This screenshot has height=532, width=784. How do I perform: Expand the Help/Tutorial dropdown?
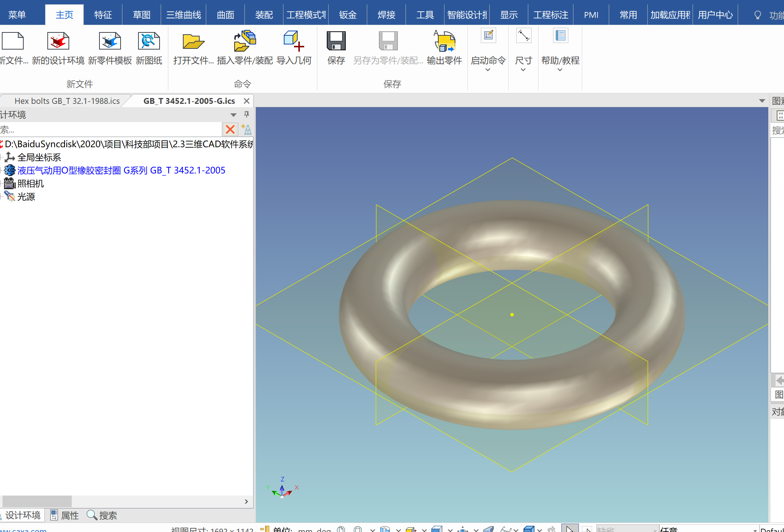click(x=560, y=70)
